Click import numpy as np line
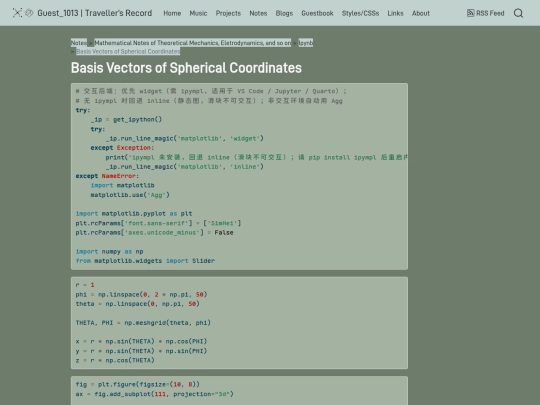 tap(109, 251)
